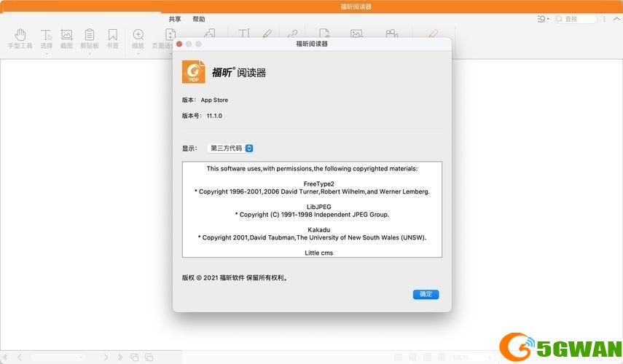Click the David Turner FreeType copyright line
The image size is (623, 364).
pyautogui.click(x=312, y=191)
